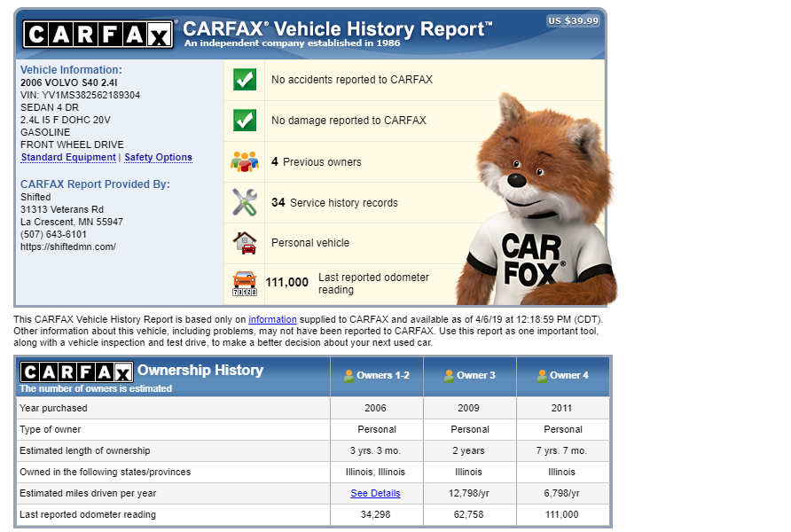Click the Ownership History heading

(200, 370)
